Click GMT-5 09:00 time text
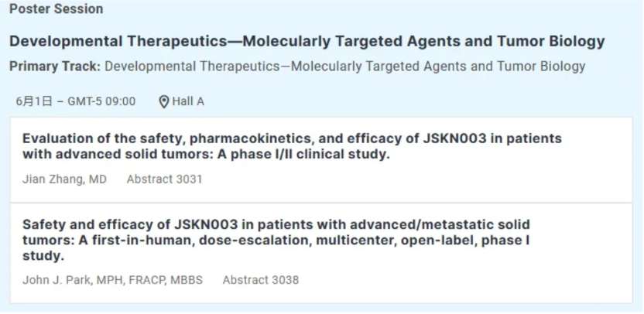The width and height of the screenshot is (644, 314). (x=101, y=101)
